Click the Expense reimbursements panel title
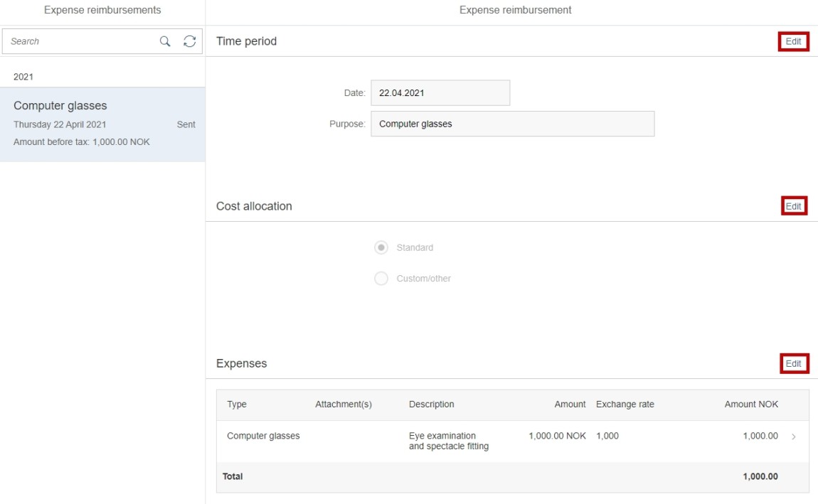The width and height of the screenshot is (818, 504). coord(102,10)
